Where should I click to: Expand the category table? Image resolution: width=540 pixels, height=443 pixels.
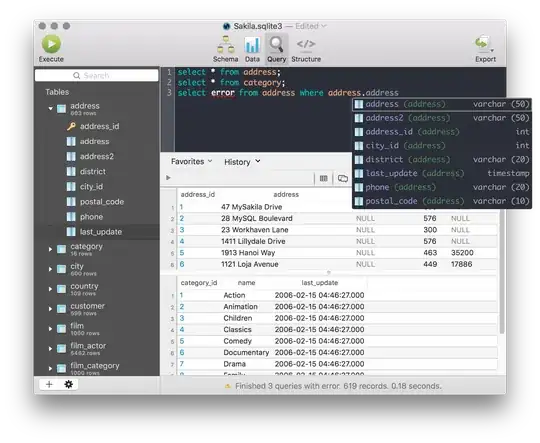(50, 249)
